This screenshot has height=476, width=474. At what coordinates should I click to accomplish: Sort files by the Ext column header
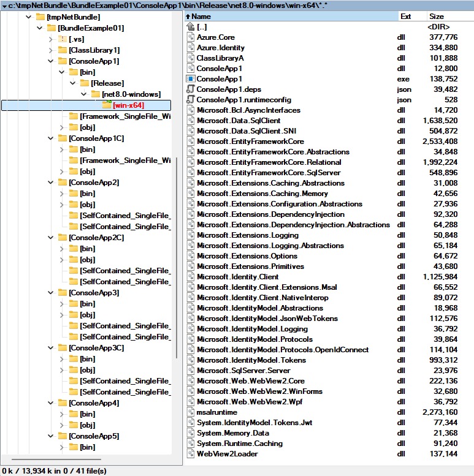412,17
